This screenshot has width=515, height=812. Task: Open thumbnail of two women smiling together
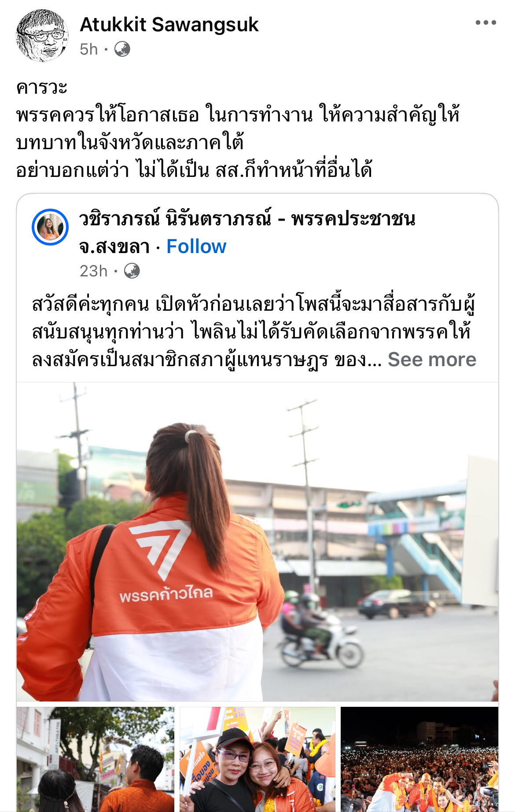257,759
